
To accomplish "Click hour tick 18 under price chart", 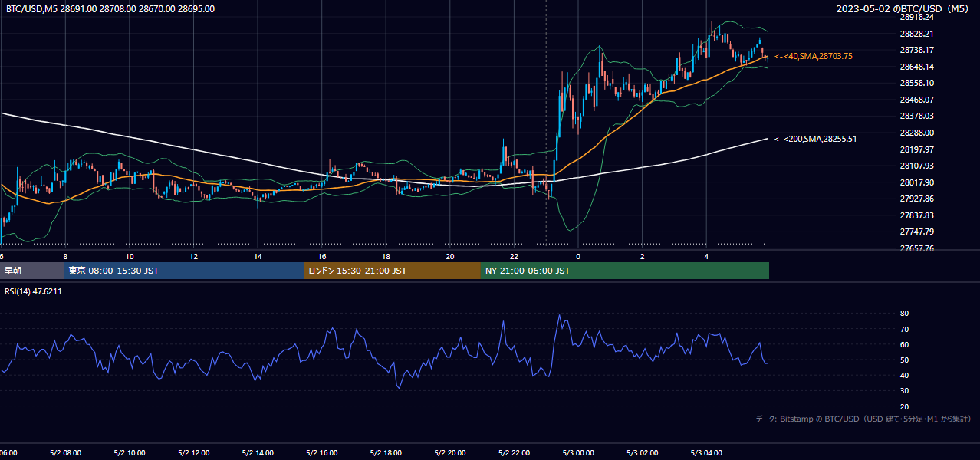I will [x=386, y=256].
